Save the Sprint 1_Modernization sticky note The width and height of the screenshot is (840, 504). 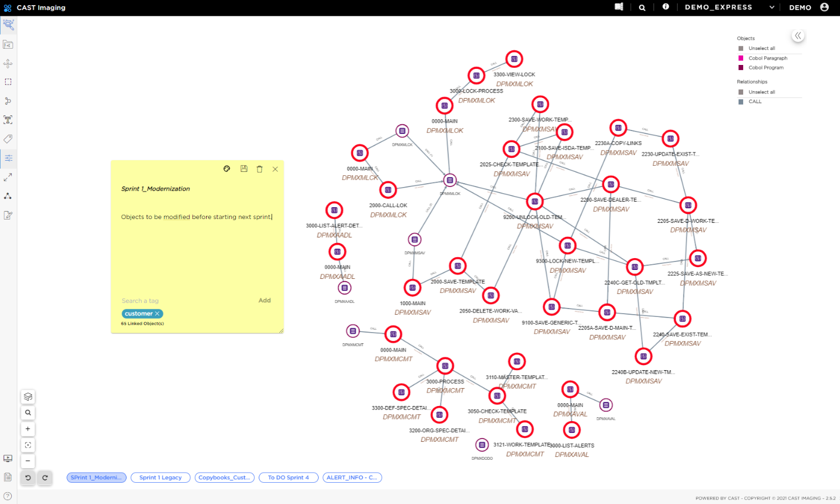[244, 169]
